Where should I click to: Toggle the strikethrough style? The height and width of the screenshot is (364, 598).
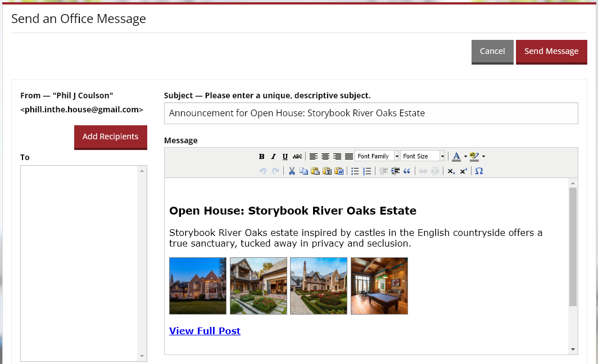pyautogui.click(x=297, y=156)
